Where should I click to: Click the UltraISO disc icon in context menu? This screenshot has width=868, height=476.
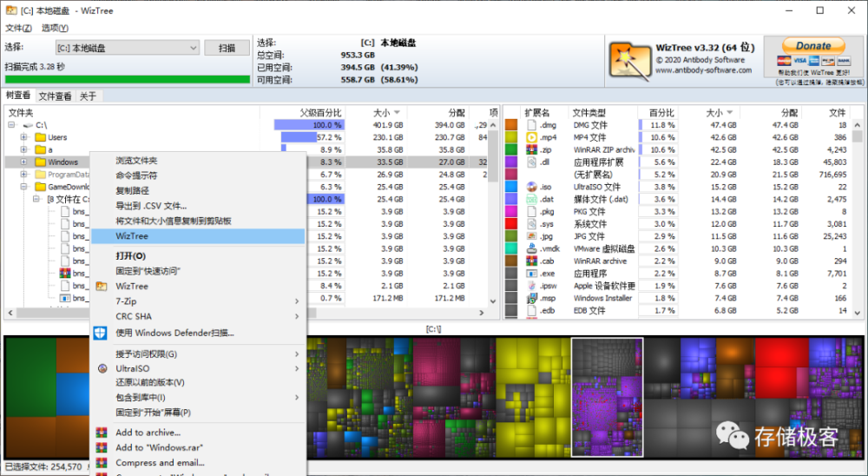click(102, 368)
